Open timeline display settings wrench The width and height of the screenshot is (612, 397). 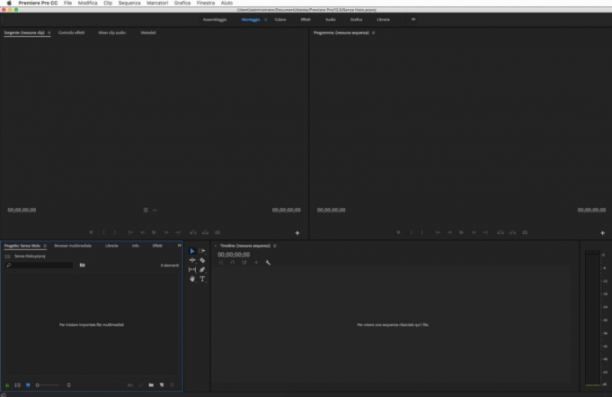pyautogui.click(x=268, y=263)
